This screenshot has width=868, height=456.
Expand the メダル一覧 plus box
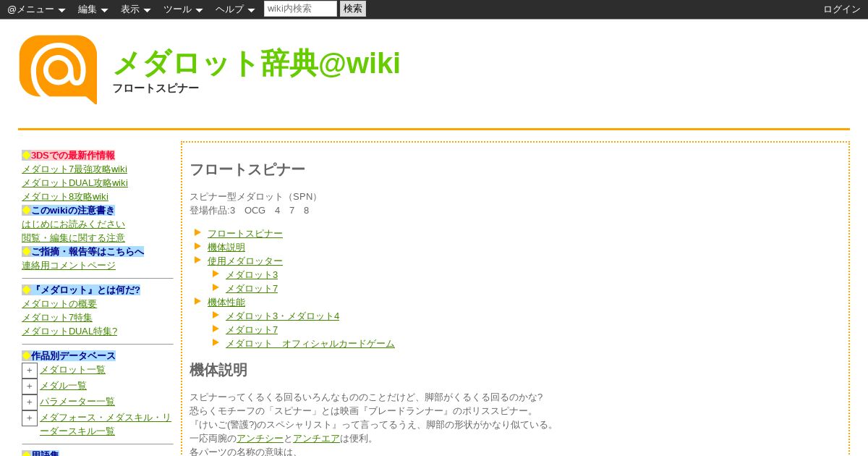[30, 387]
